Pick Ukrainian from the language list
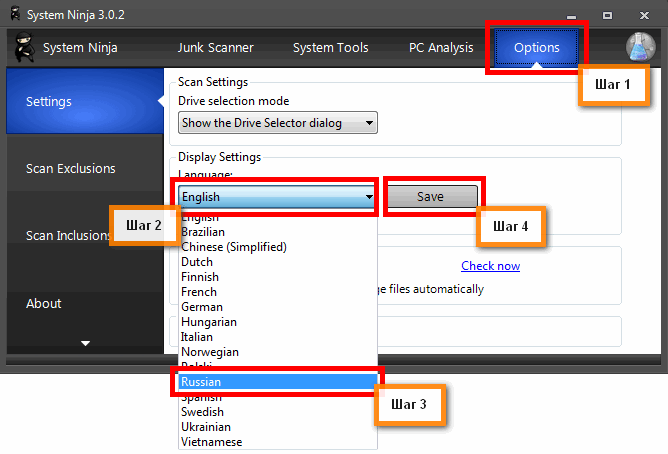The height and width of the screenshot is (454, 668). pyautogui.click(x=278, y=427)
